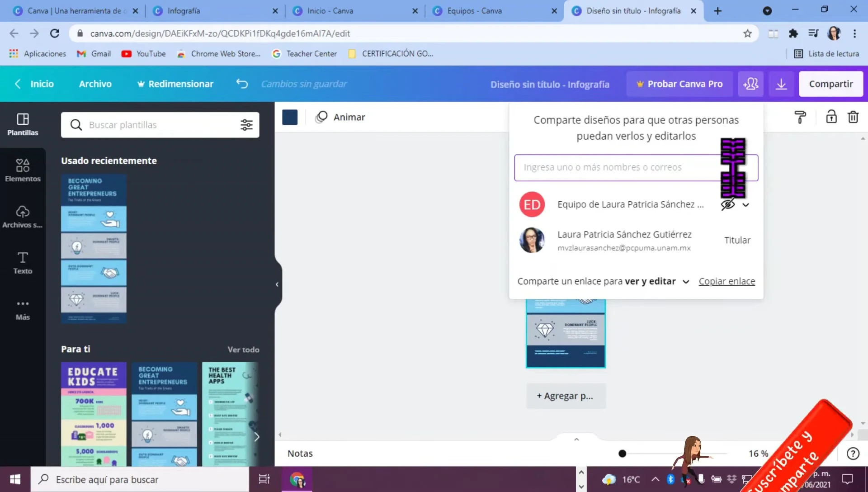Image resolution: width=868 pixels, height=492 pixels.
Task: Open the notifications center icon
Action: pos(848,479)
